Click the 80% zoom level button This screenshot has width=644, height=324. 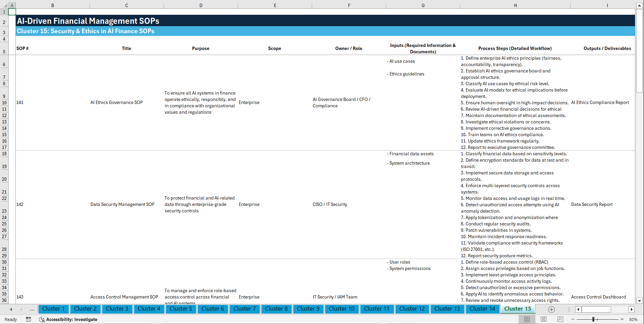[x=634, y=319]
